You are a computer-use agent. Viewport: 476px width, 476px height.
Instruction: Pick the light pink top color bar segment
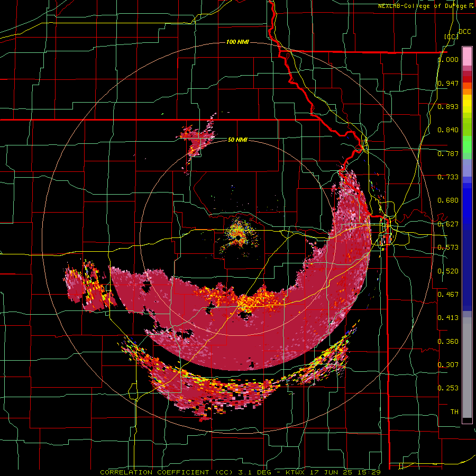[467, 56]
